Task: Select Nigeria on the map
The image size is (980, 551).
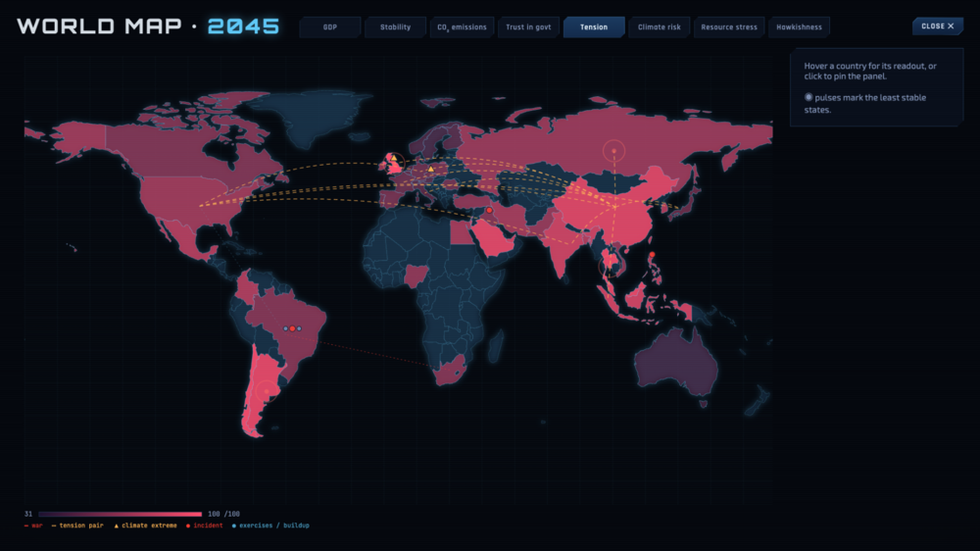Action: pos(416,274)
